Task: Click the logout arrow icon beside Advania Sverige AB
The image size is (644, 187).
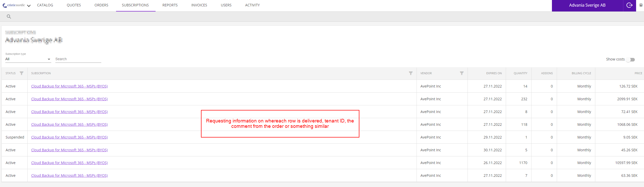Action: pyautogui.click(x=629, y=5)
